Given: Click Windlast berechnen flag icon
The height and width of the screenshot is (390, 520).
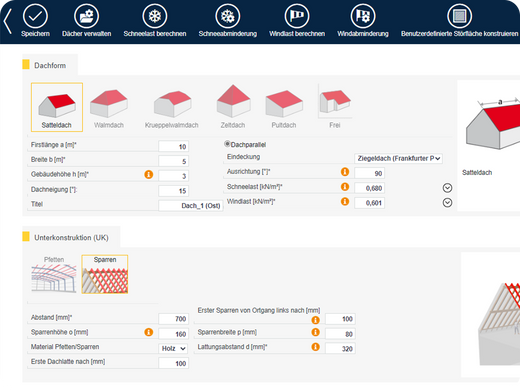Looking at the screenshot, I should (x=297, y=16).
